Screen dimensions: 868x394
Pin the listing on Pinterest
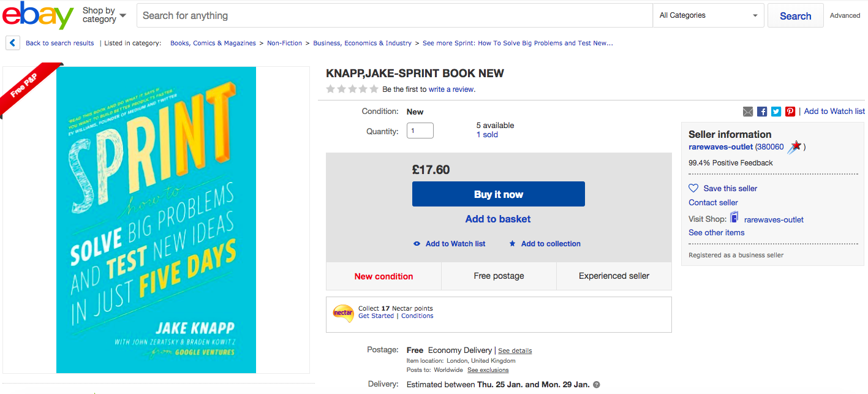[790, 112]
